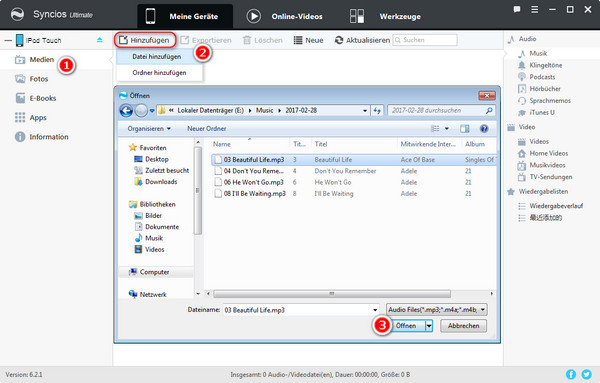
Task: Open the feedback chat bubble icon
Action: pos(517,10)
